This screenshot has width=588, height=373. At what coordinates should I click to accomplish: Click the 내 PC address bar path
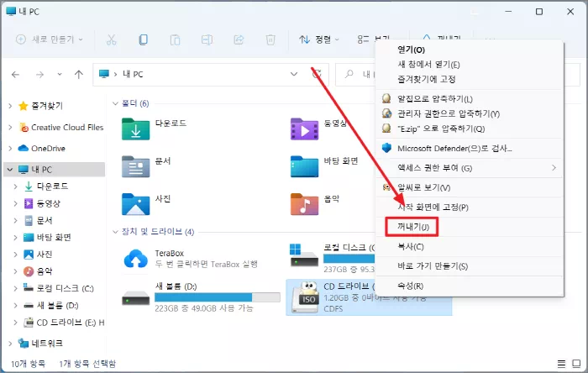pos(133,74)
